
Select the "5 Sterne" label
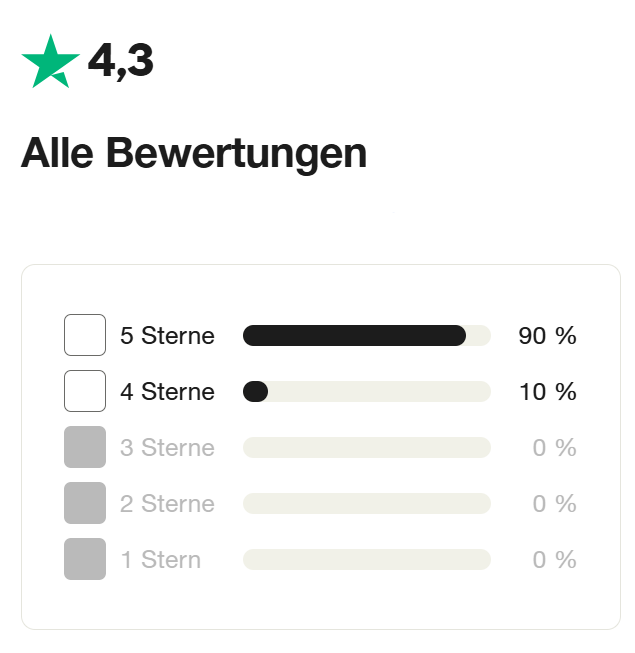[167, 336]
